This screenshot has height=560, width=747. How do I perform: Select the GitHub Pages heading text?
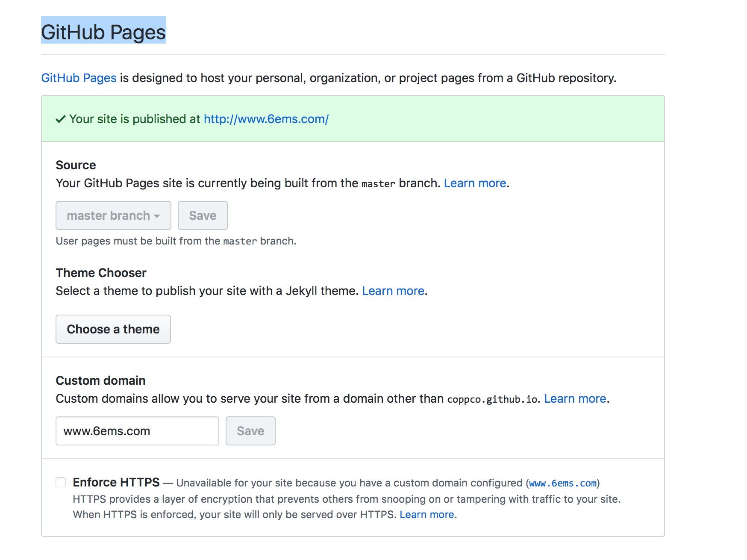[103, 32]
